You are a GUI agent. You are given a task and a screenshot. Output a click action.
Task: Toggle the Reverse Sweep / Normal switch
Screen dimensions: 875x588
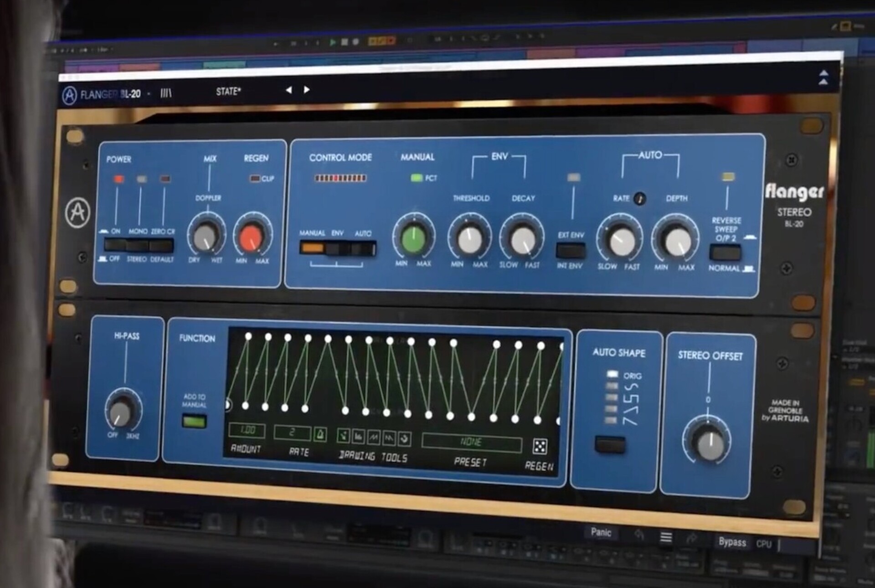pos(725,252)
